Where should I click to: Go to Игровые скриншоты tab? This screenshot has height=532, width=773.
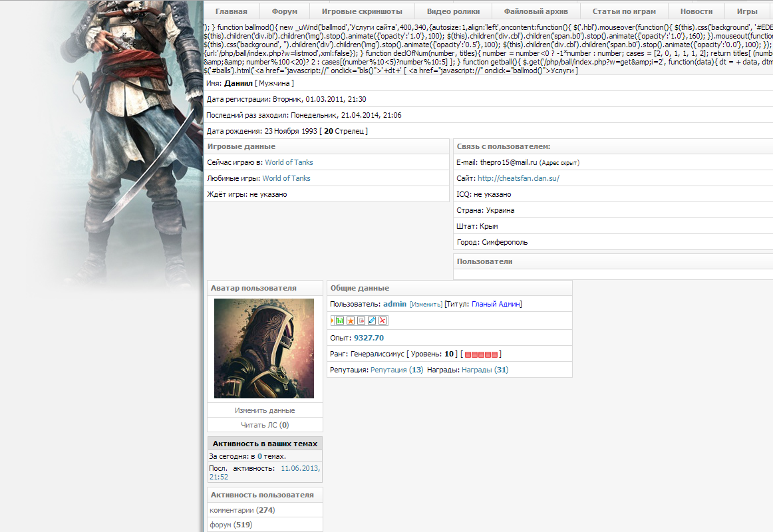(362, 11)
